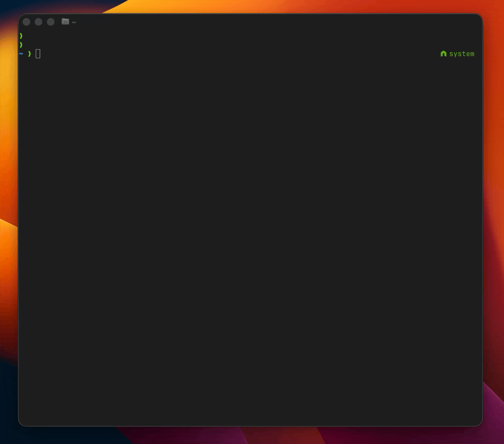Select the green "system" label in right prompt
This screenshot has height=444, width=504.
462,54
